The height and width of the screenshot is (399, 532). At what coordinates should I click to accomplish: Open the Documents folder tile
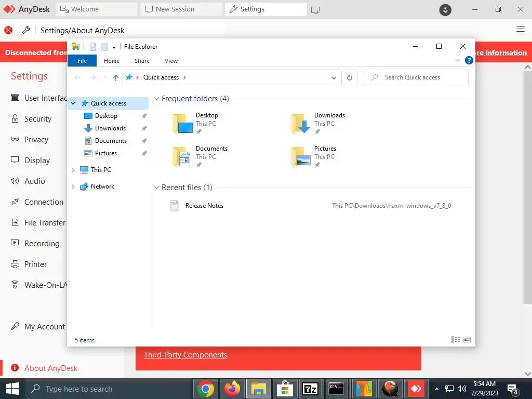tap(199, 157)
